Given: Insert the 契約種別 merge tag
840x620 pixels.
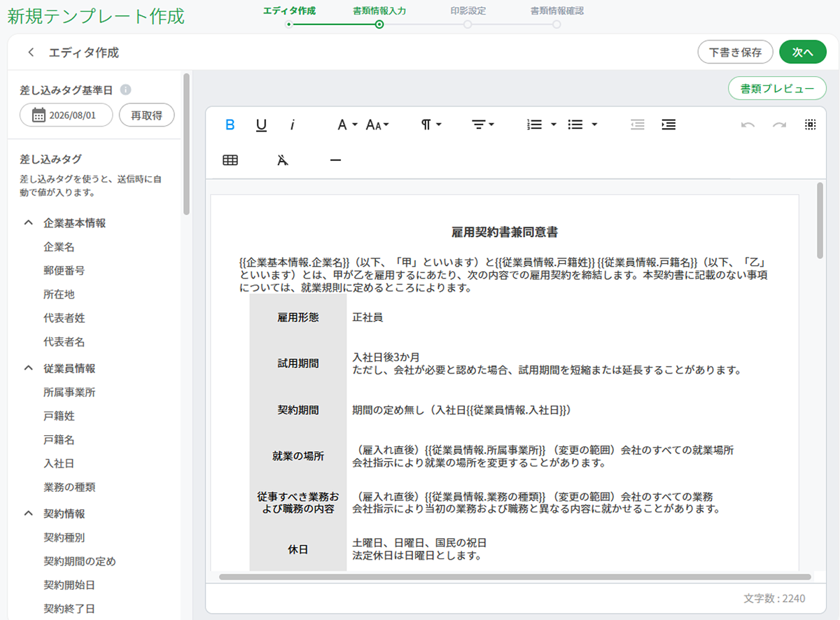Looking at the screenshot, I should tap(64, 537).
